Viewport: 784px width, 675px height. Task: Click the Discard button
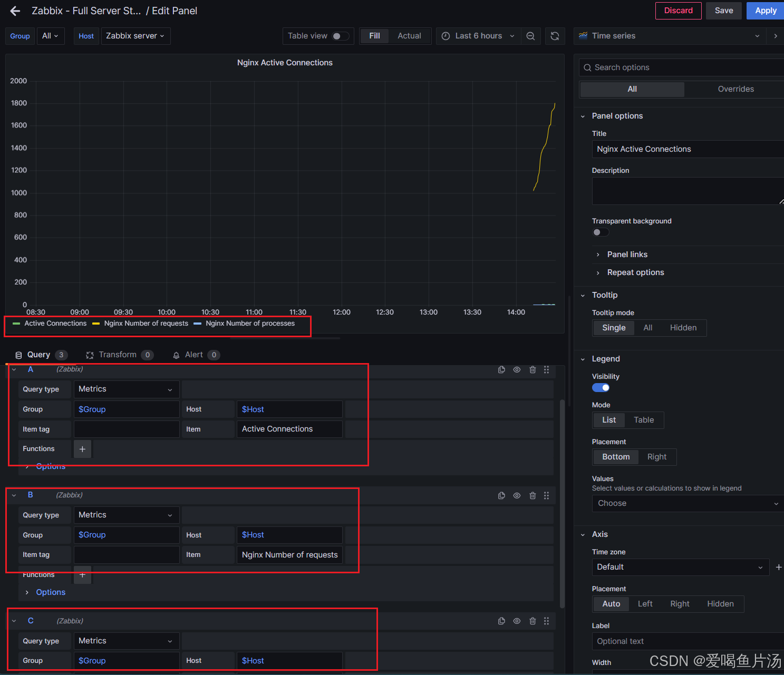pos(678,11)
